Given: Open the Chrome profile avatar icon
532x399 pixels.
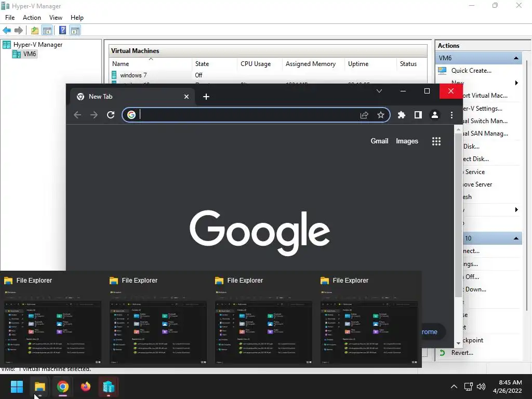Looking at the screenshot, I should pyautogui.click(x=435, y=115).
